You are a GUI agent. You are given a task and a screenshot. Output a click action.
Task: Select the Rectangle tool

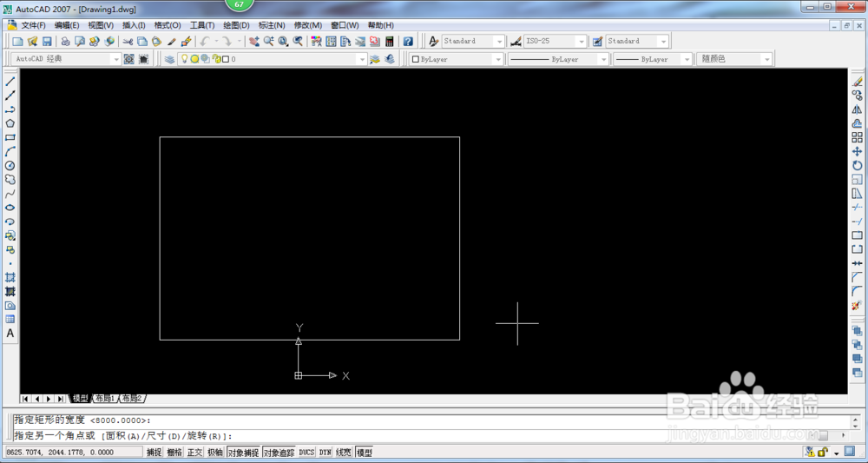click(x=10, y=137)
